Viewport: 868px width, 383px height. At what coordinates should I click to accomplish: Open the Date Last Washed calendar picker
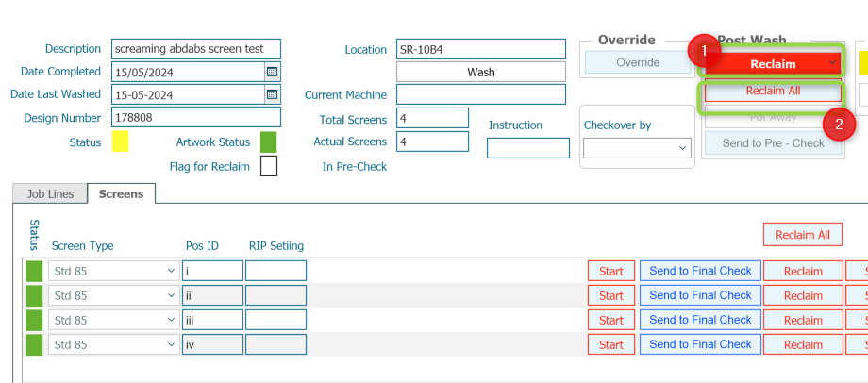click(x=273, y=94)
